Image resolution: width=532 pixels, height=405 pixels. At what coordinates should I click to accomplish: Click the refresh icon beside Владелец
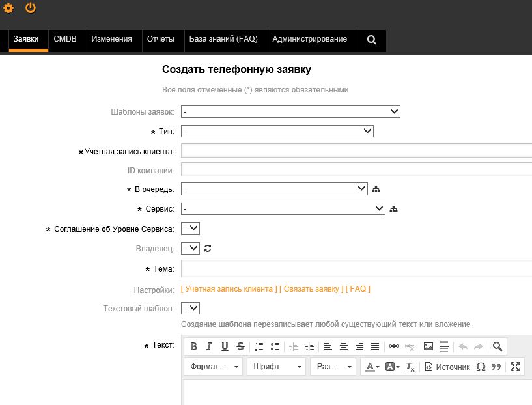pos(208,249)
